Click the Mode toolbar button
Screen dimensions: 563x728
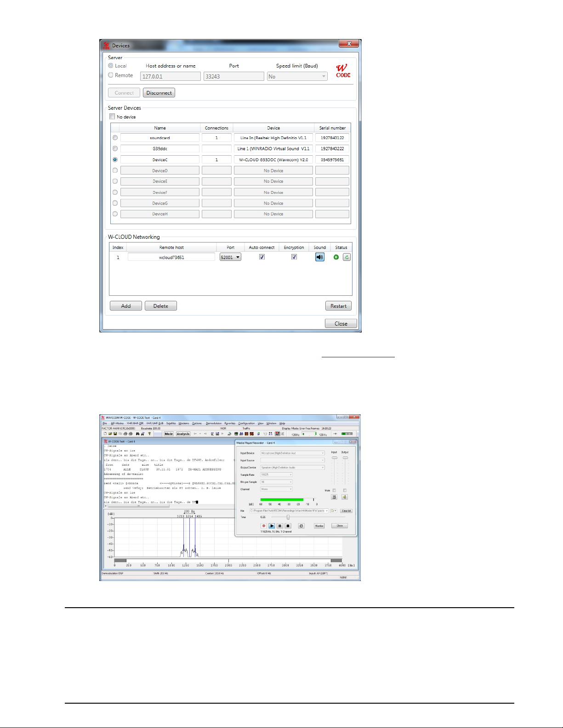click(x=169, y=434)
